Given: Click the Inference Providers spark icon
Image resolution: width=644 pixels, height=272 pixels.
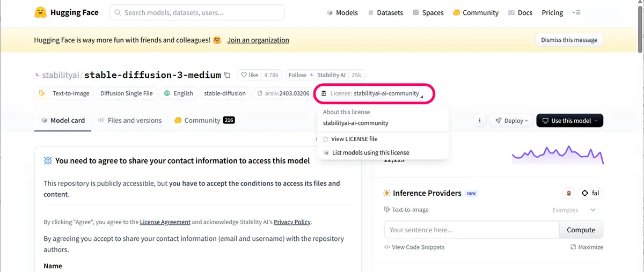Looking at the screenshot, I should [x=386, y=193].
